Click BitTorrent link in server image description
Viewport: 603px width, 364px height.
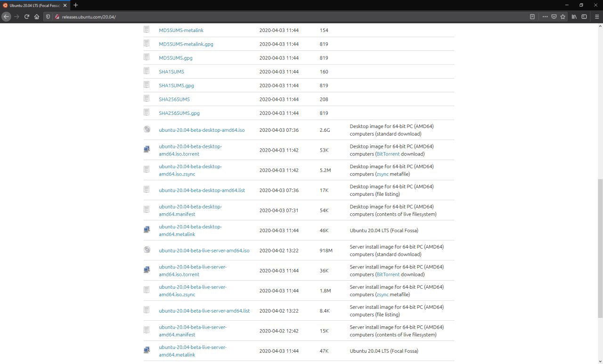pos(388,275)
